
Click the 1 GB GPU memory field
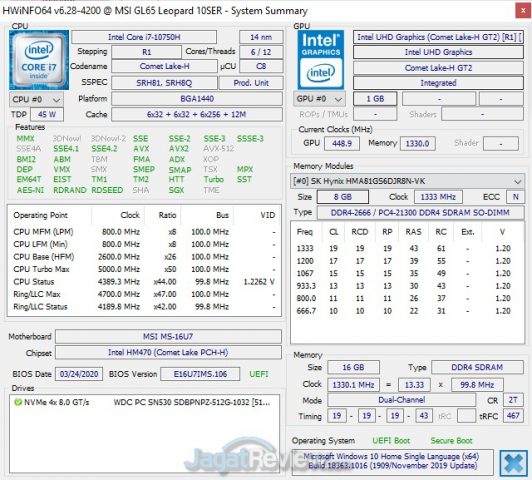(375, 99)
